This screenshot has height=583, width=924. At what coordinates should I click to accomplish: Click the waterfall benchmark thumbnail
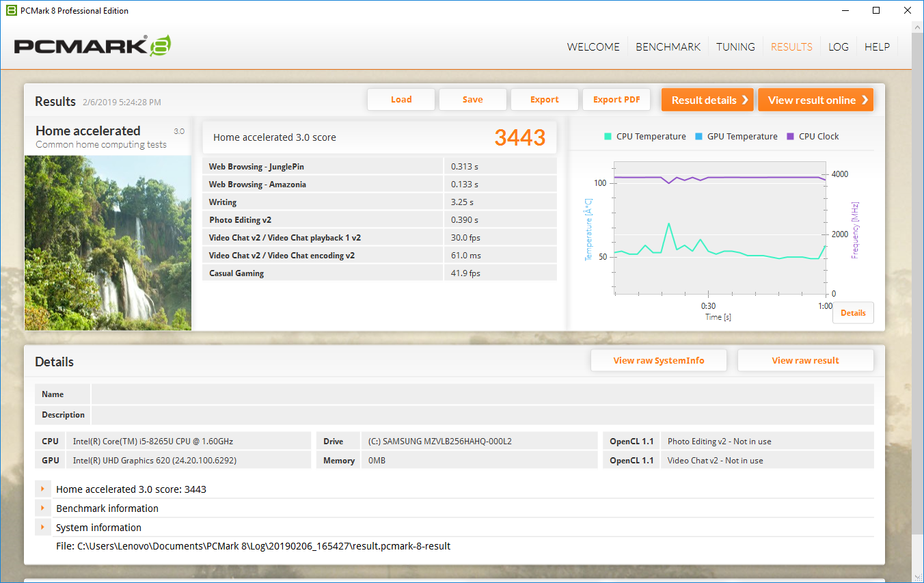(108, 243)
